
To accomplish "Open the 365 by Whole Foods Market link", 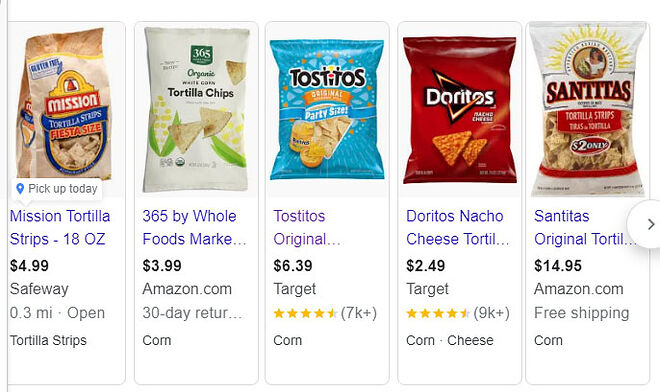I will coord(194,227).
